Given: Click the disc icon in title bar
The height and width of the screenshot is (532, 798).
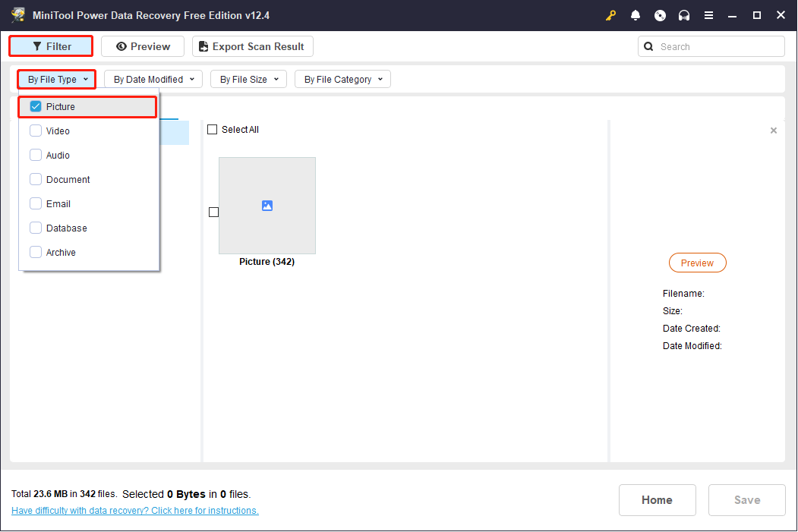Looking at the screenshot, I should [660, 15].
